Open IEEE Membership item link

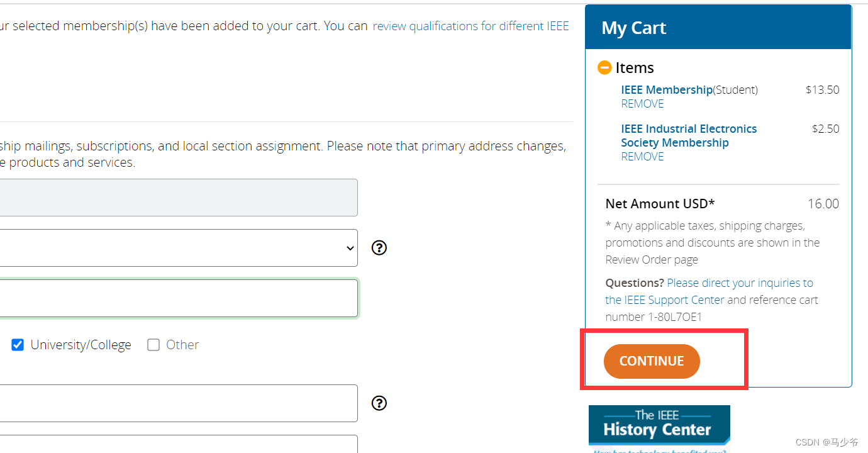coord(666,90)
